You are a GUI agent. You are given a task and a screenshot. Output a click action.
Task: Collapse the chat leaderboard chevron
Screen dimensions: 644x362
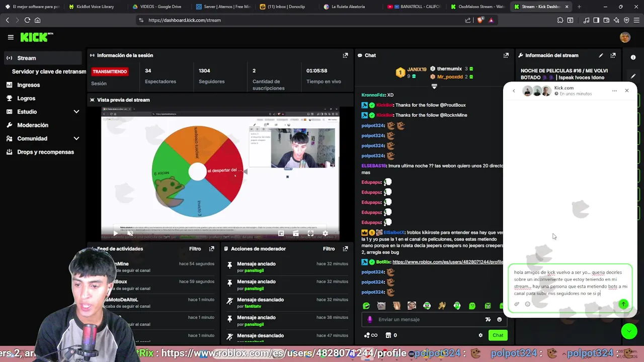[434, 86]
